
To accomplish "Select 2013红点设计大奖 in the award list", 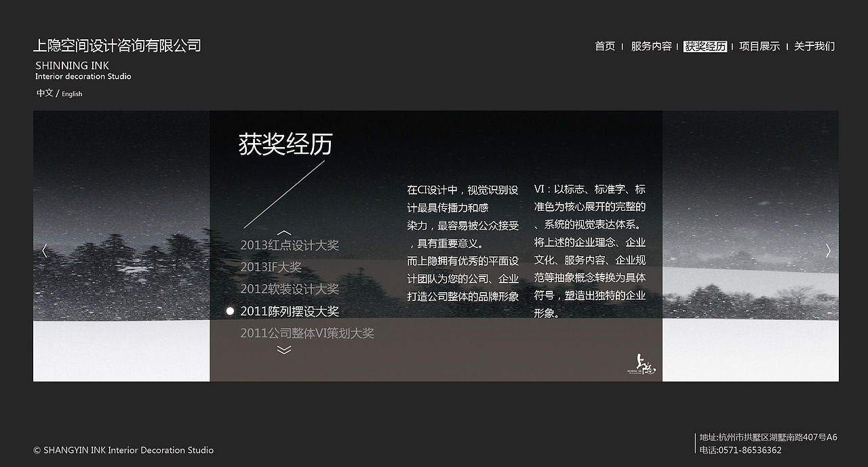I will [290, 245].
